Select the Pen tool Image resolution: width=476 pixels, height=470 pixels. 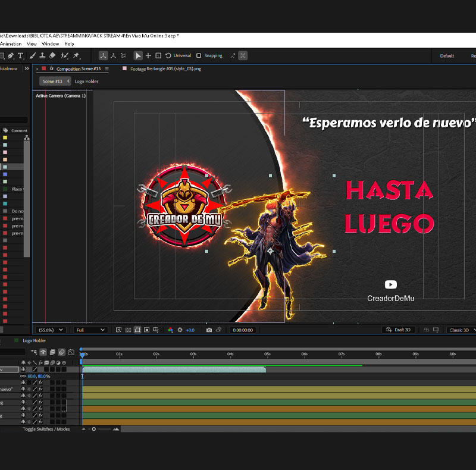(x=11, y=55)
